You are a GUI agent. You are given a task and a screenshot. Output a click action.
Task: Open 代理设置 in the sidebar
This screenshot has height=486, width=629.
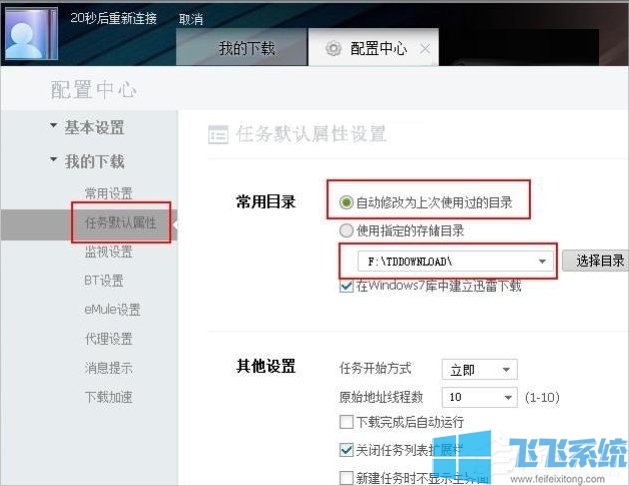108,339
